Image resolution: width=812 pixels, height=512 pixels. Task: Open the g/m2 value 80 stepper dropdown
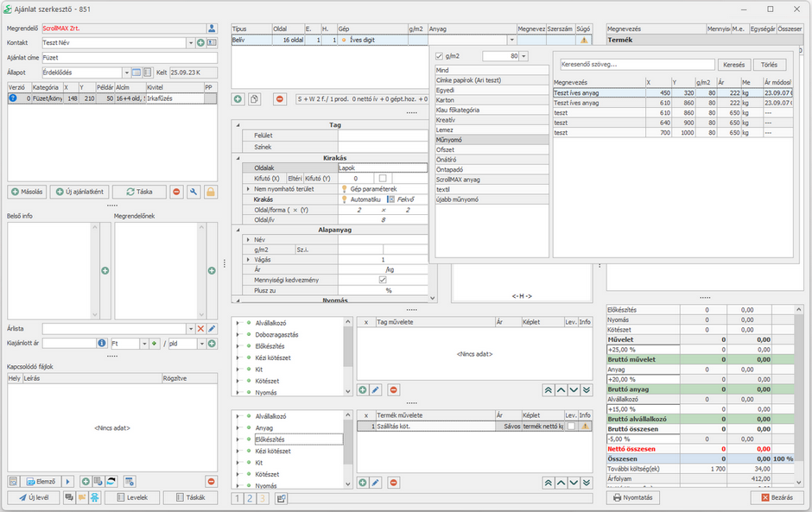(x=523, y=56)
